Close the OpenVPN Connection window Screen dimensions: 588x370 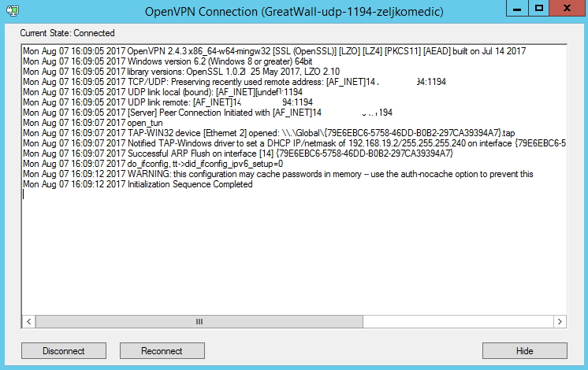567,8
